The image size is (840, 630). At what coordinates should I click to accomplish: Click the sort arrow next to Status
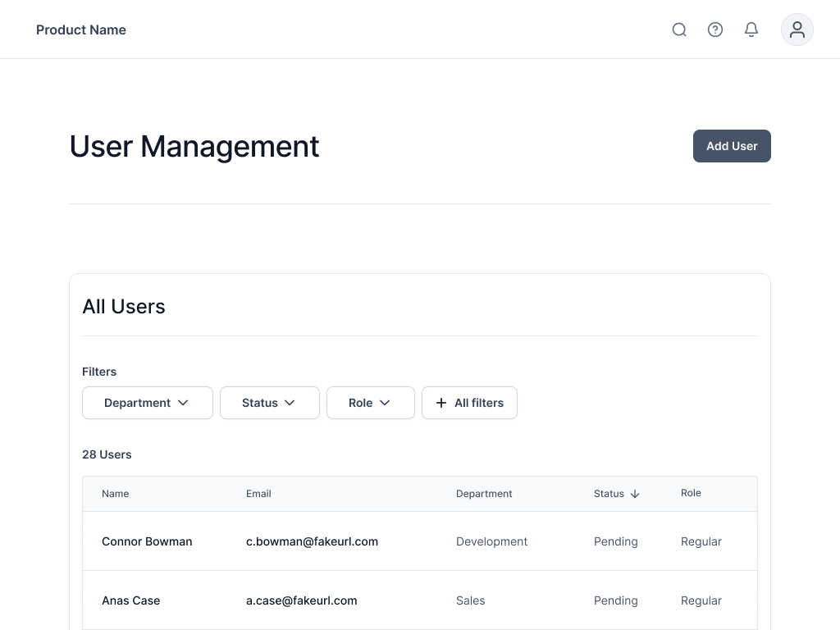[x=635, y=494]
